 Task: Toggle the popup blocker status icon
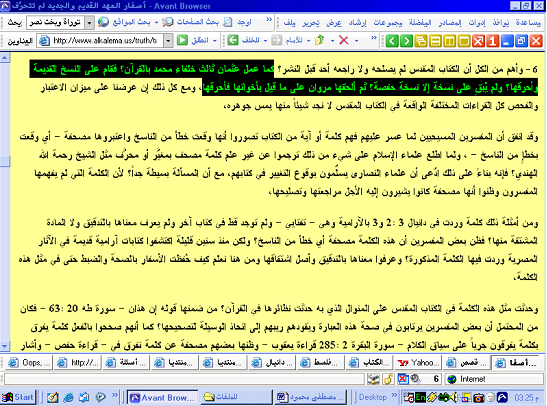coord(403,379)
